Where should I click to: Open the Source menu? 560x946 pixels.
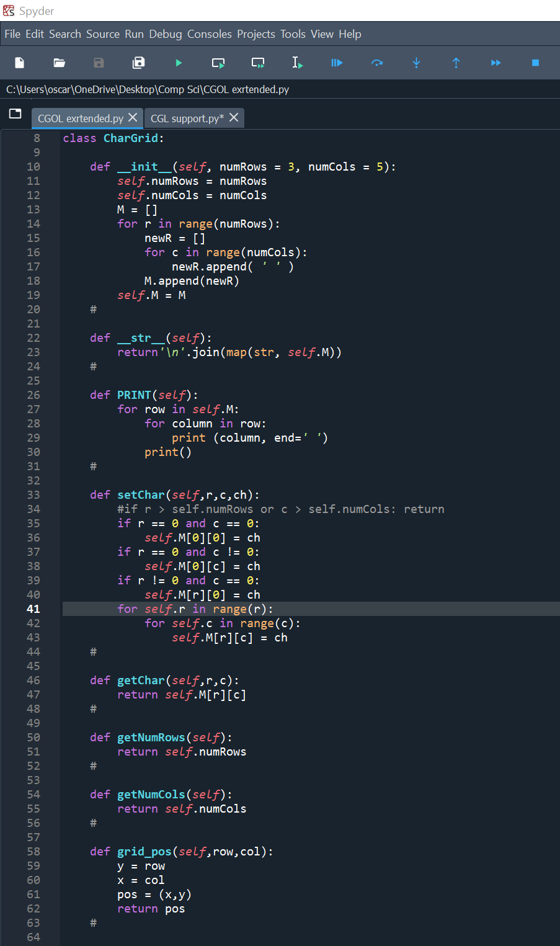103,34
